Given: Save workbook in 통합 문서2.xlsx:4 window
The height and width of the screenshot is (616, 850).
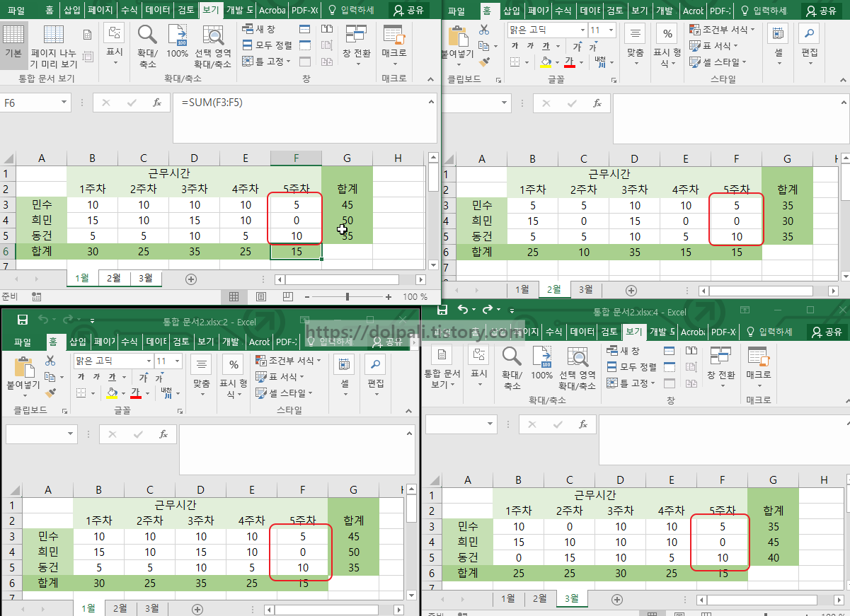Looking at the screenshot, I should pyautogui.click(x=442, y=310).
